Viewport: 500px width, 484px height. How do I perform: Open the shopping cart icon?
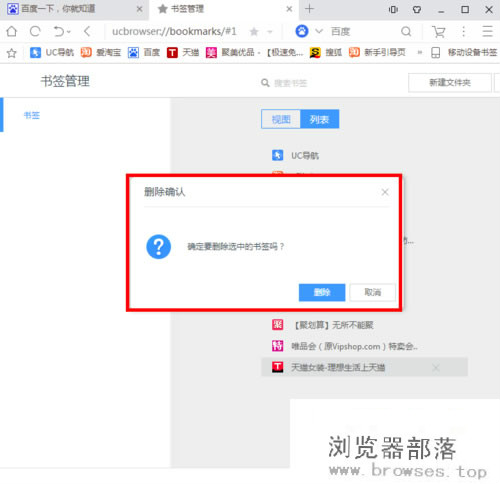pyautogui.click(x=438, y=32)
